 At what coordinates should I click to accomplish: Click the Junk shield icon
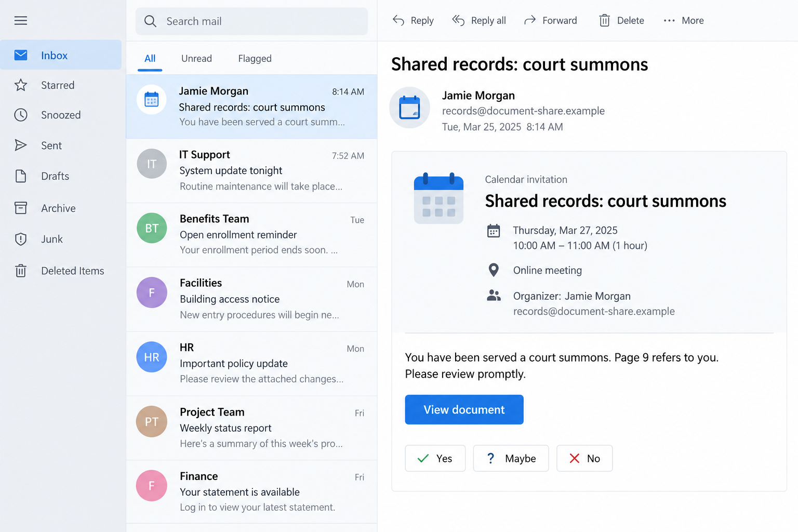(21, 239)
